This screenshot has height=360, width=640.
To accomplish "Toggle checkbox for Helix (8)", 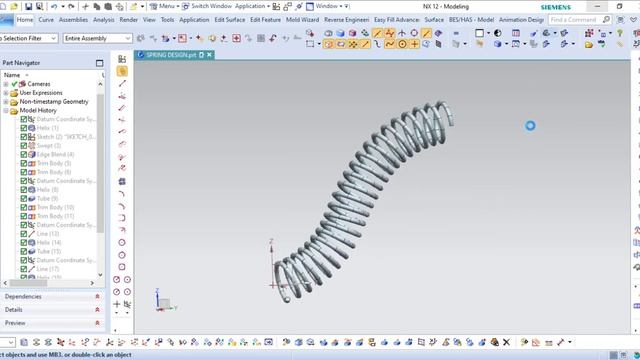I will (x=24, y=190).
